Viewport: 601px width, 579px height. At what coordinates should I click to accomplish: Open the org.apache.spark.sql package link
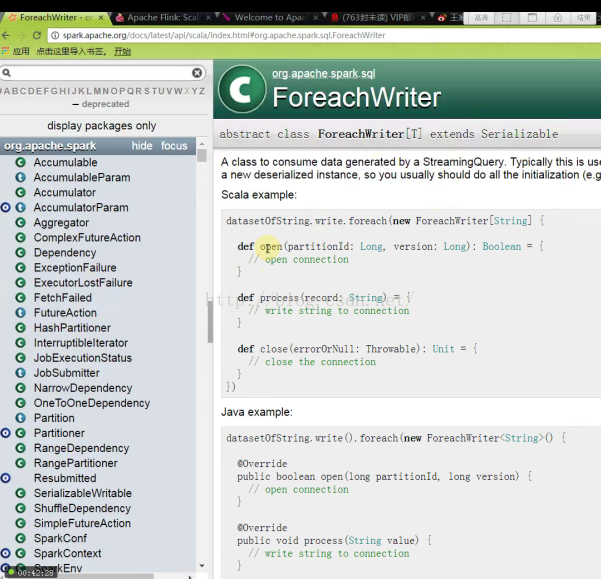323,74
